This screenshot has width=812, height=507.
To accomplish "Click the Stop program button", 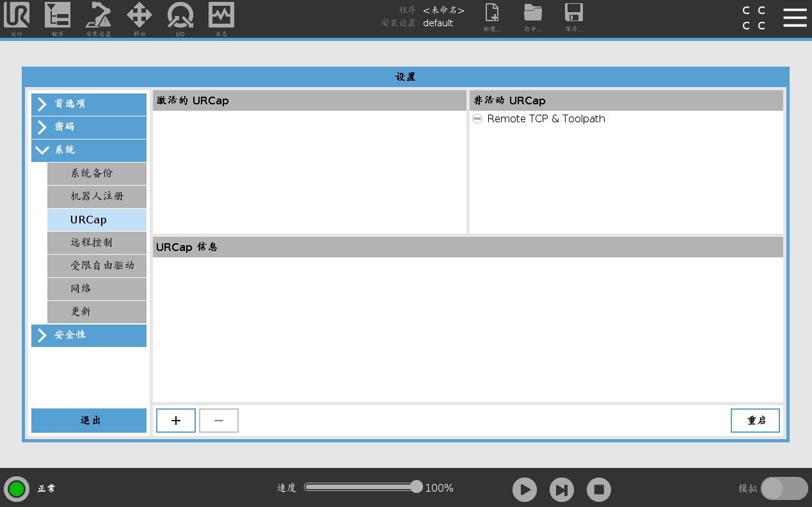I will tap(599, 490).
